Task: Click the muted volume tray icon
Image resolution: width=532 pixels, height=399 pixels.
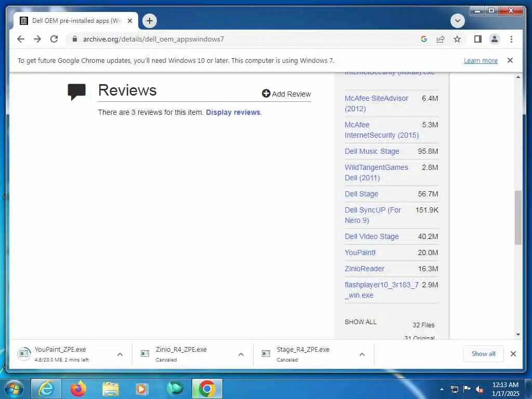Action: pos(480,389)
